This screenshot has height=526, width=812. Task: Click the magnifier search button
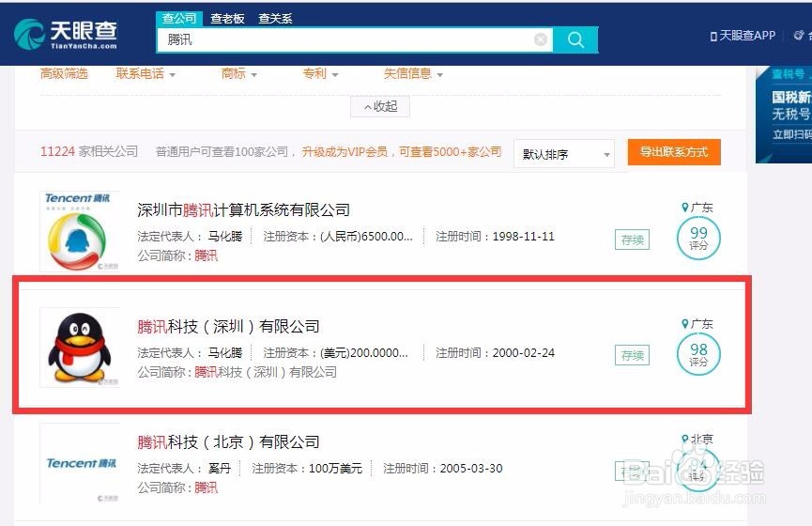pos(575,39)
